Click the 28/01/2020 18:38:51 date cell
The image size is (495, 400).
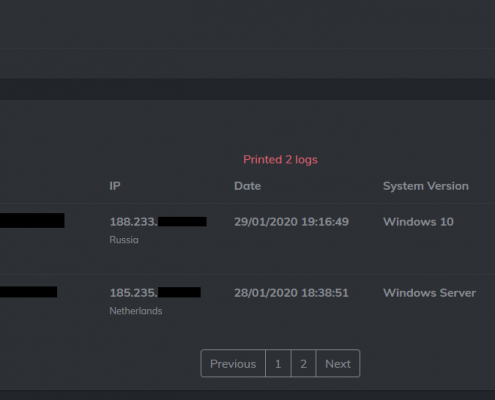(x=291, y=293)
